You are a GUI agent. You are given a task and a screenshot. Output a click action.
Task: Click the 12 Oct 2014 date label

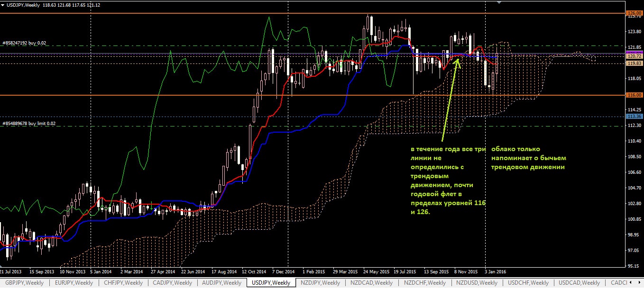pos(255,272)
